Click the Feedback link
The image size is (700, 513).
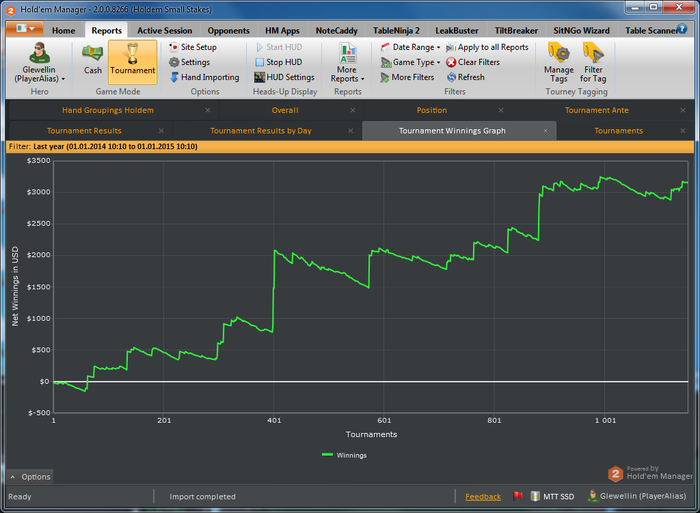click(x=483, y=496)
